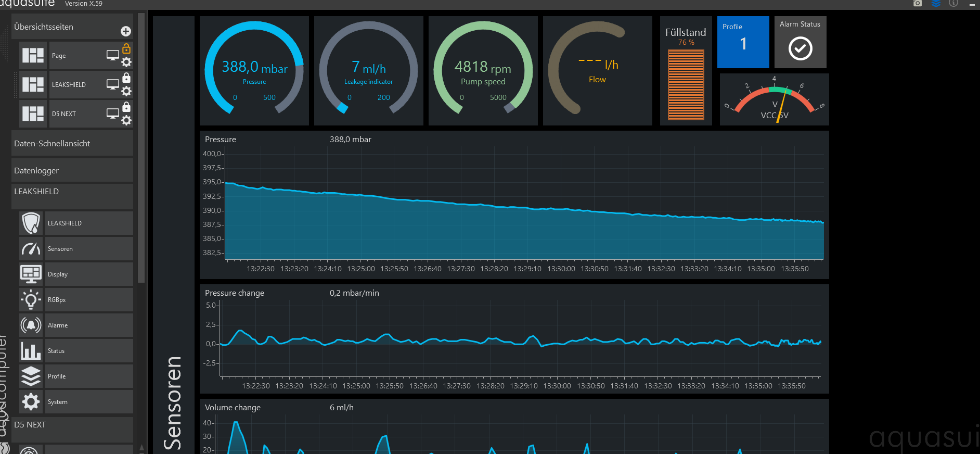980x454 pixels.
Task: Click the Pressure chart title
Action: 221,140
